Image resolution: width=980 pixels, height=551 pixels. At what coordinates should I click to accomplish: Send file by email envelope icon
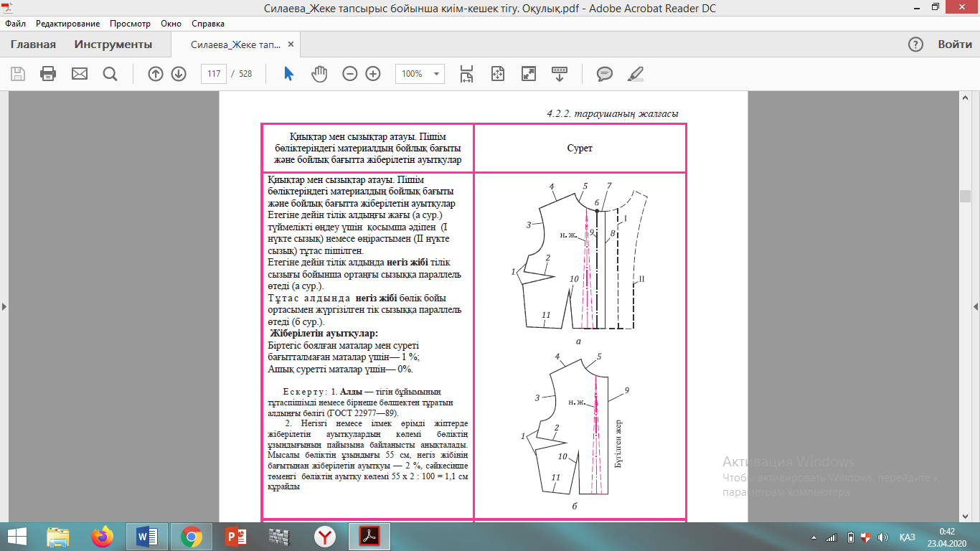click(79, 74)
